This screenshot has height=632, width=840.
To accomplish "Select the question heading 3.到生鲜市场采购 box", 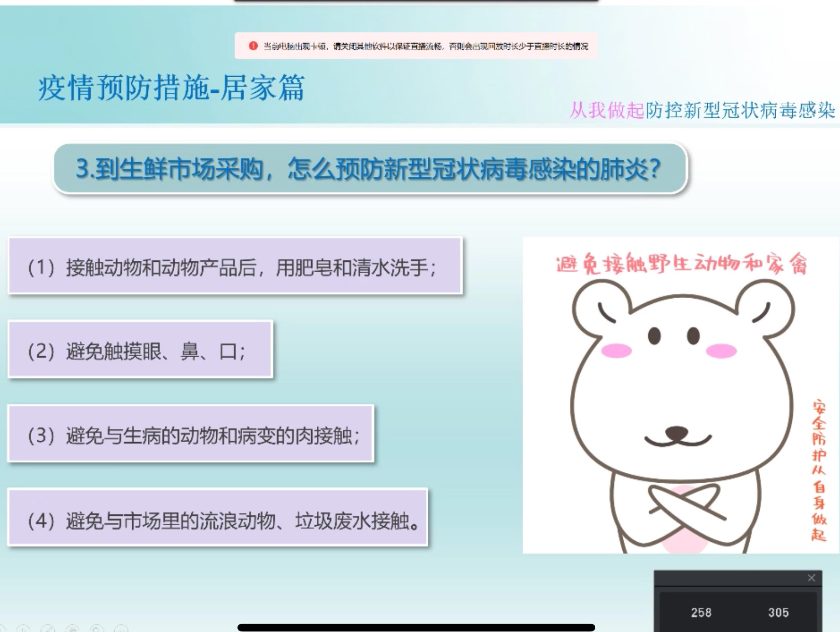I will tap(369, 168).
